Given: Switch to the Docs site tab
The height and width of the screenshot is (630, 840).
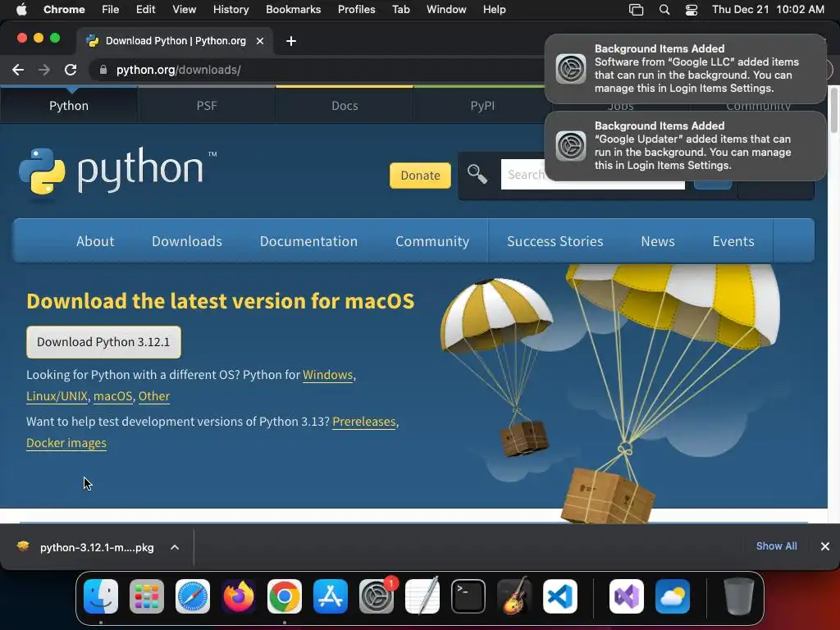Looking at the screenshot, I should click(345, 106).
